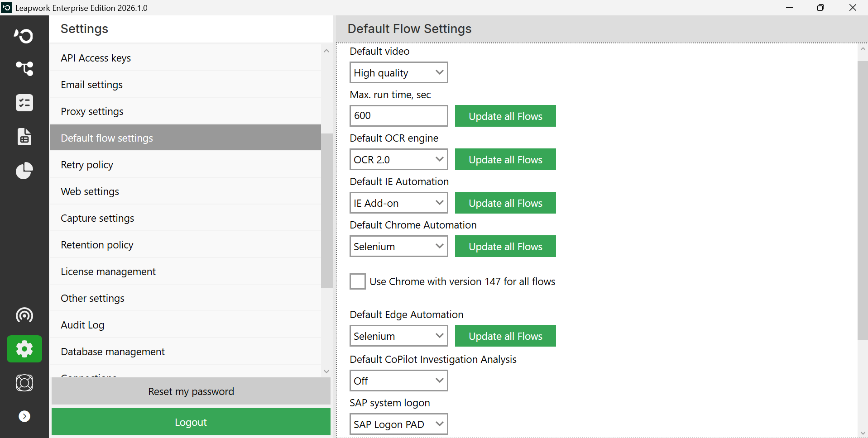The width and height of the screenshot is (868, 438).
Task: Open the Schedules checklist icon
Action: pos(24,103)
